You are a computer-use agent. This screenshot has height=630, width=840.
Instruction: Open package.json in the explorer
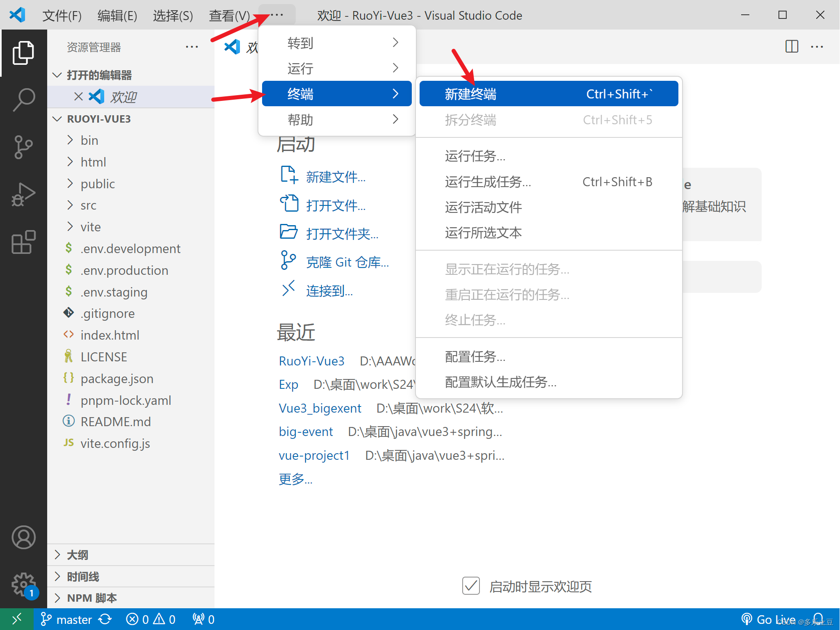[x=117, y=379]
